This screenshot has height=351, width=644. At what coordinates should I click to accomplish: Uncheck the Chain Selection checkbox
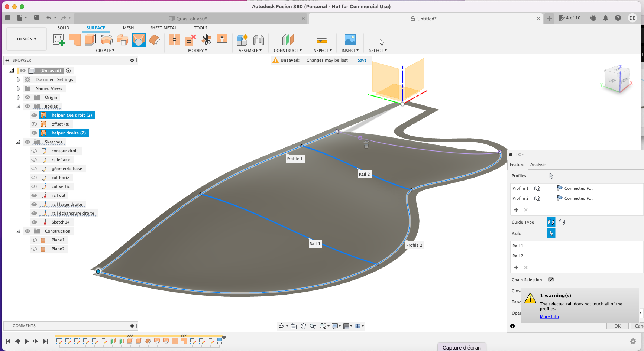pyautogui.click(x=551, y=280)
